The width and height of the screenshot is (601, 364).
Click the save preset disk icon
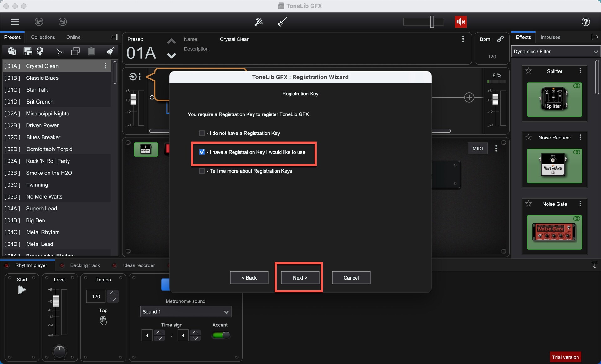pos(28,51)
